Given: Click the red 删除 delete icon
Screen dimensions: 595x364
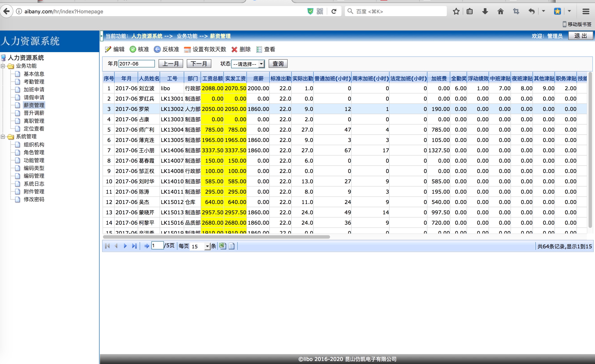Looking at the screenshot, I should coord(234,50).
